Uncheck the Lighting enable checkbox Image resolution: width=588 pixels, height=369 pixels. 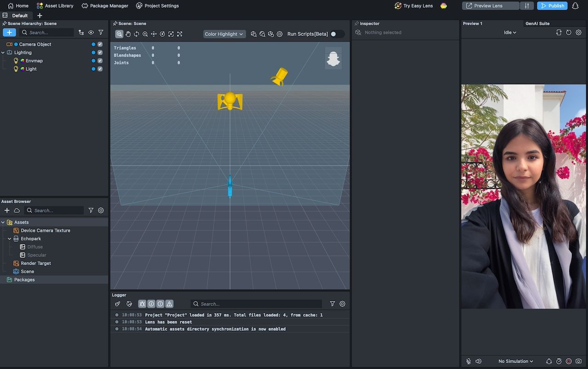[x=100, y=53]
